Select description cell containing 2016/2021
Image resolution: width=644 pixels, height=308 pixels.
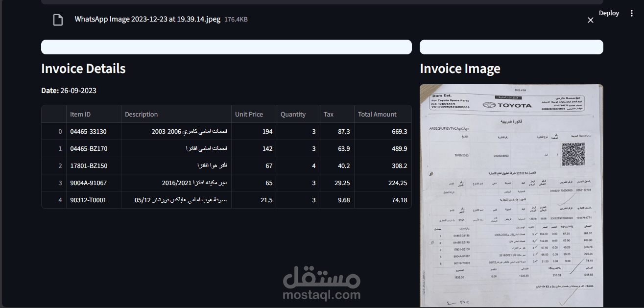pyautogui.click(x=176, y=183)
